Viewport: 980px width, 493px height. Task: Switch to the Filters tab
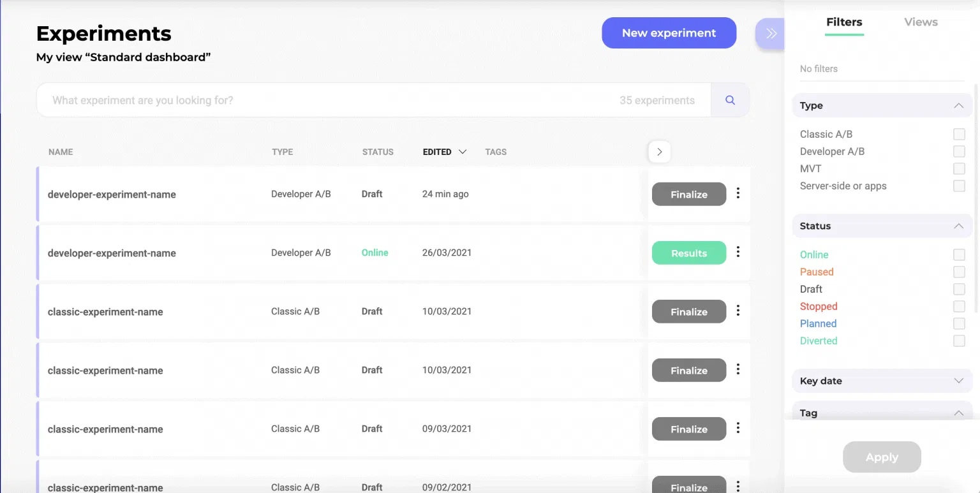point(844,22)
